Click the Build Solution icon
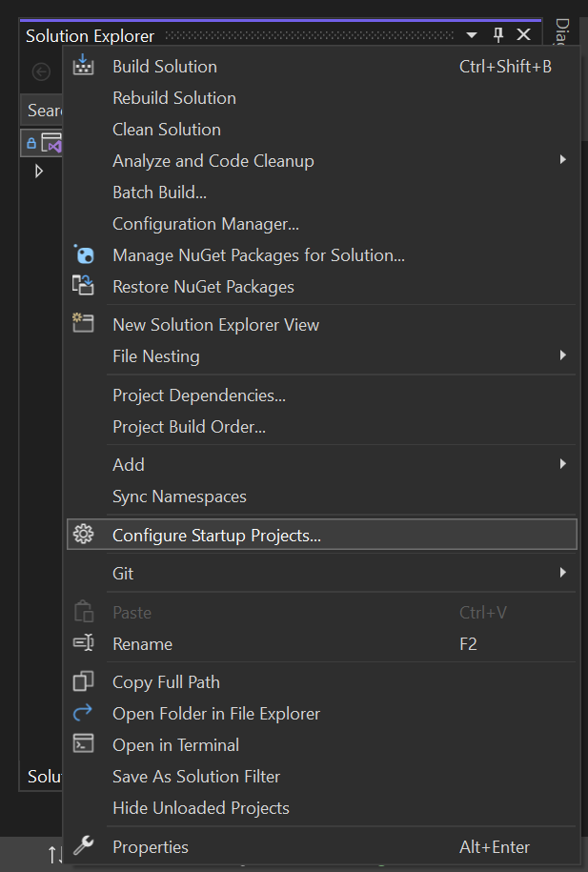The image size is (588, 872). (x=84, y=66)
